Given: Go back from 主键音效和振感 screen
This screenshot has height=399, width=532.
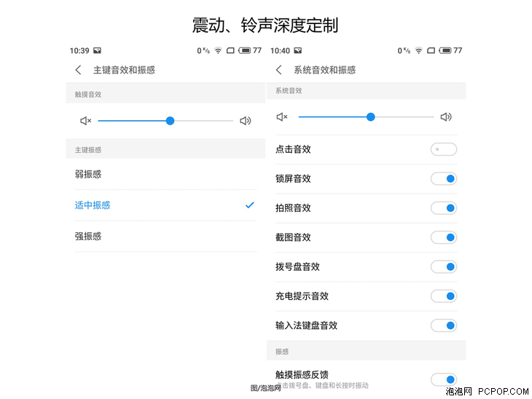Looking at the screenshot, I should point(79,70).
